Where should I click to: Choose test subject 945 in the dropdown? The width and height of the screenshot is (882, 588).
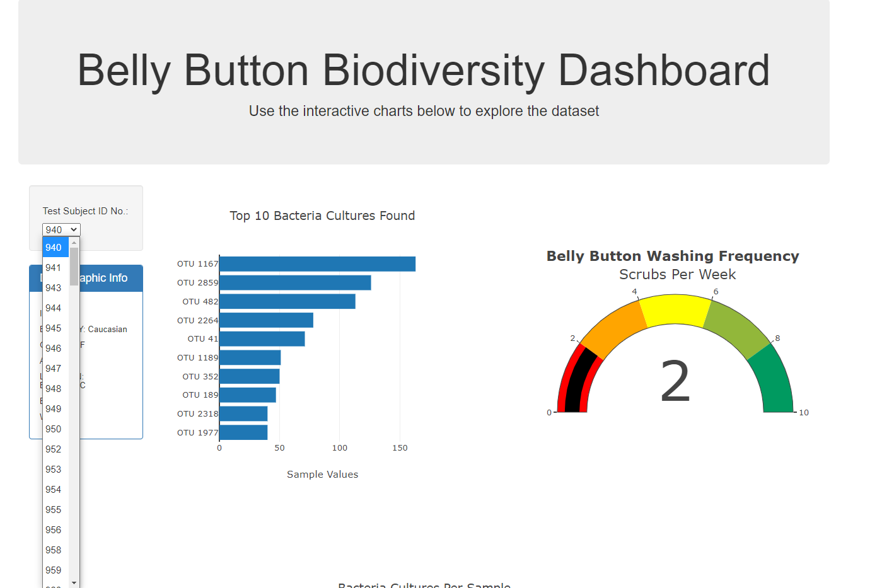(53, 328)
